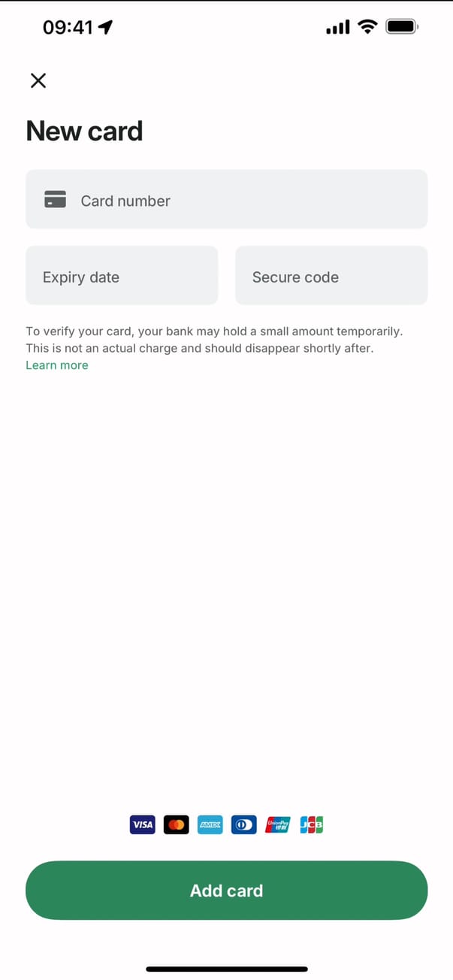The width and height of the screenshot is (453, 980).
Task: Tap the 09:41 clock in the status bar
Action: point(68,28)
